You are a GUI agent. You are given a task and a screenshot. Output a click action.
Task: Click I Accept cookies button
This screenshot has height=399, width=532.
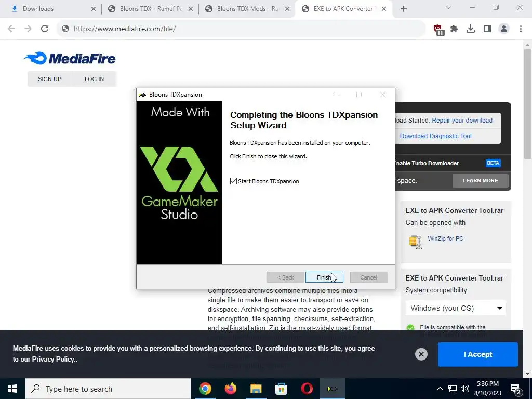[x=478, y=354]
